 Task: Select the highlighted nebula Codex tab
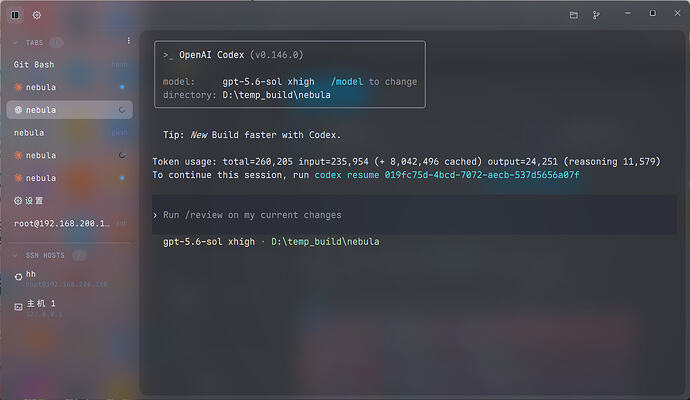click(x=70, y=110)
